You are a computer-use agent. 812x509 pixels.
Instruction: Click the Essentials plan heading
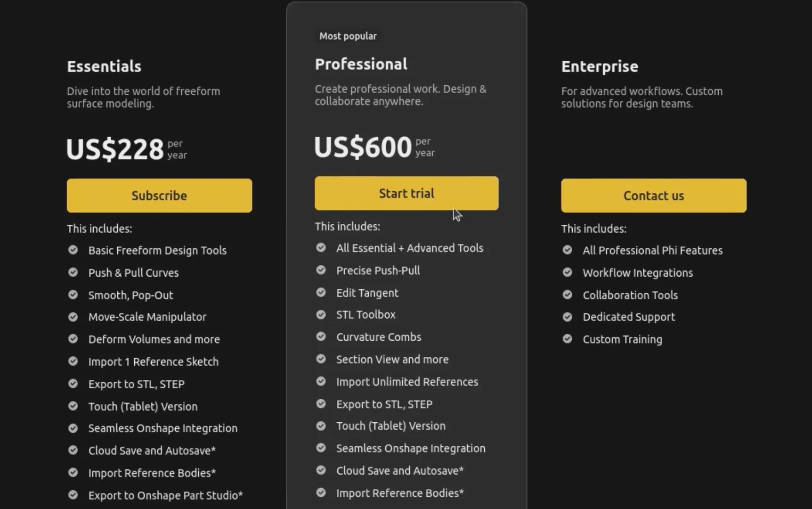[x=104, y=66]
